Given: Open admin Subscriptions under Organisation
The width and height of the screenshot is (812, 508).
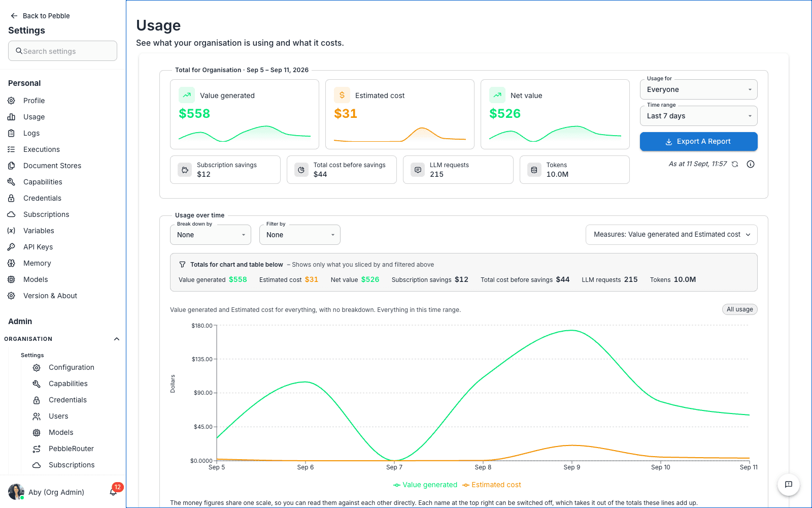Looking at the screenshot, I should (x=72, y=465).
